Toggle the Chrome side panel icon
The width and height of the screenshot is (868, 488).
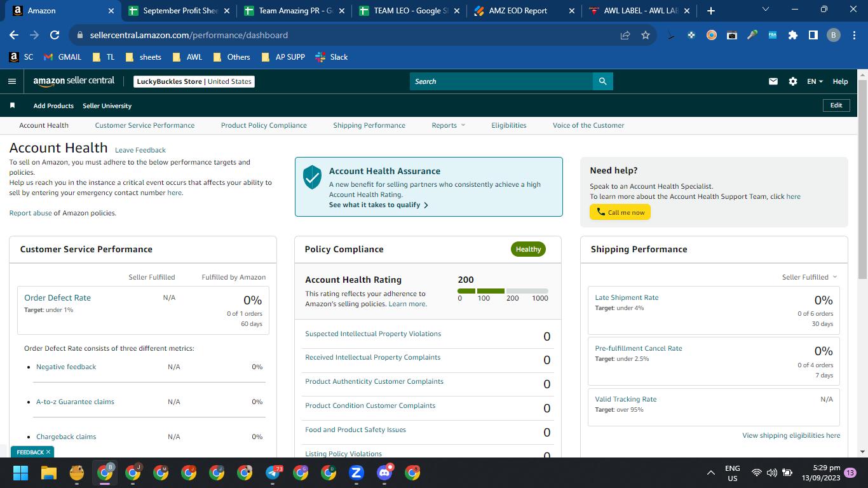click(x=813, y=36)
